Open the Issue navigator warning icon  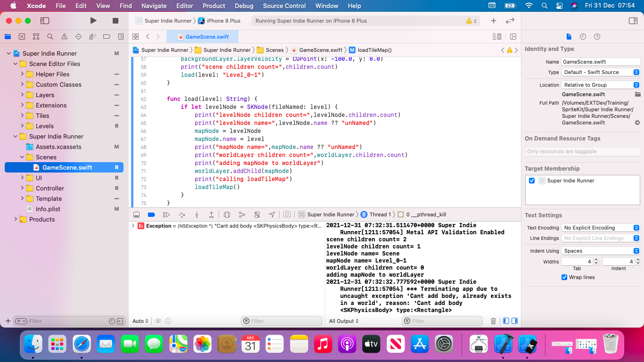[x=64, y=36]
